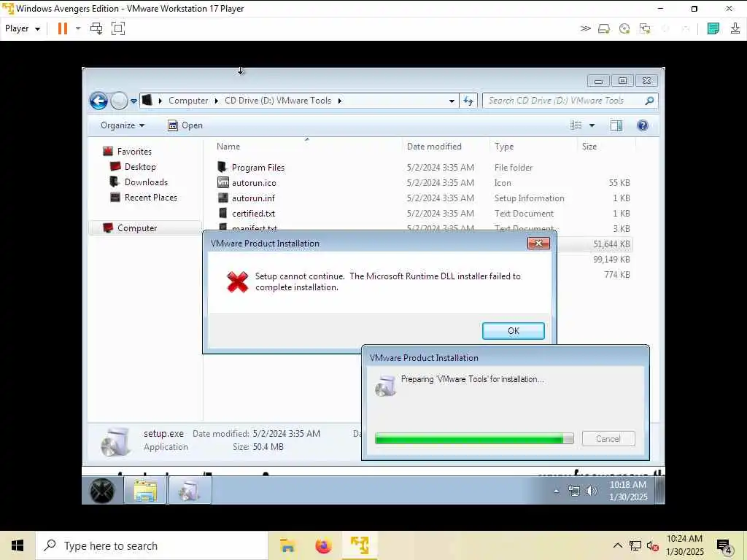
Task: Open Desktop under Favorites
Action: (x=140, y=167)
